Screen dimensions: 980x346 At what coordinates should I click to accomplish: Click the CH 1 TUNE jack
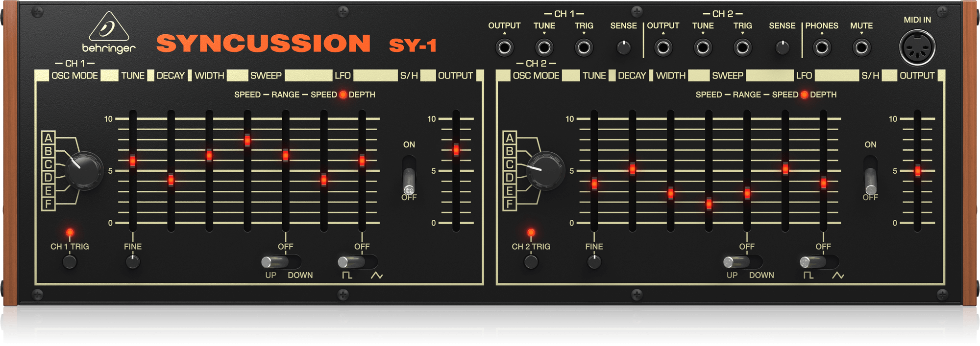(x=544, y=48)
